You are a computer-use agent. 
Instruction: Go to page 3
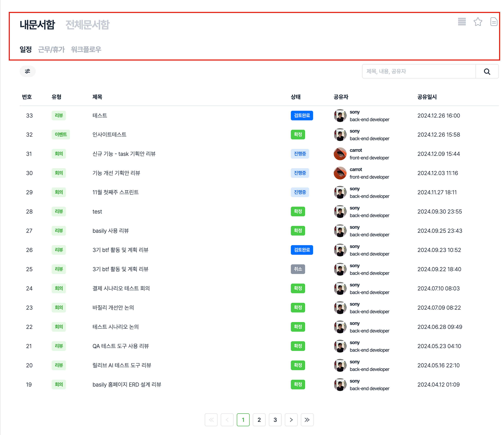click(x=275, y=419)
